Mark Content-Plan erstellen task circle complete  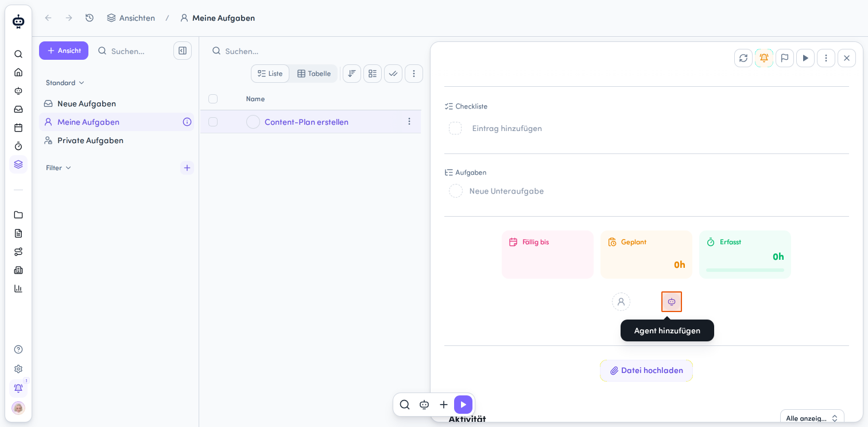point(253,122)
